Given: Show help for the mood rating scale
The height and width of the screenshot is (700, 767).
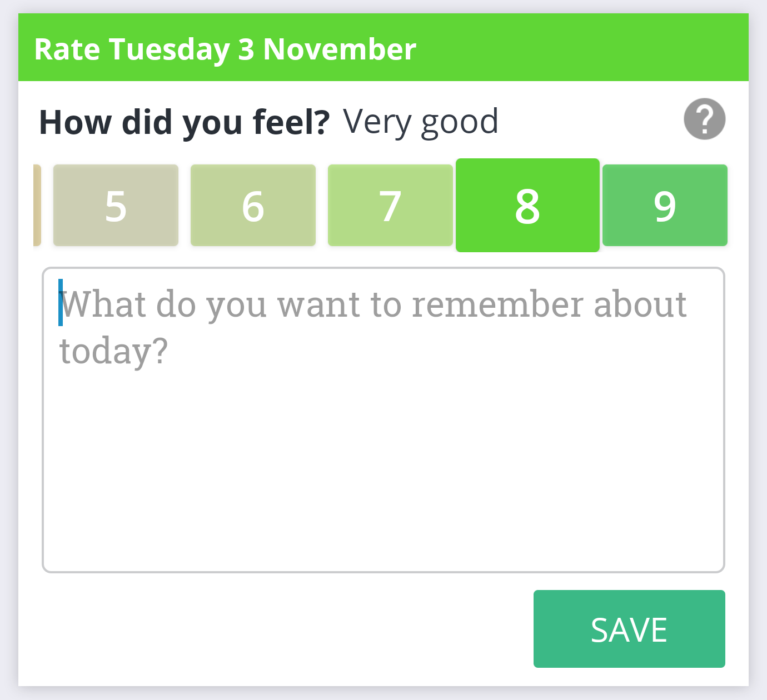Looking at the screenshot, I should pos(704,119).
